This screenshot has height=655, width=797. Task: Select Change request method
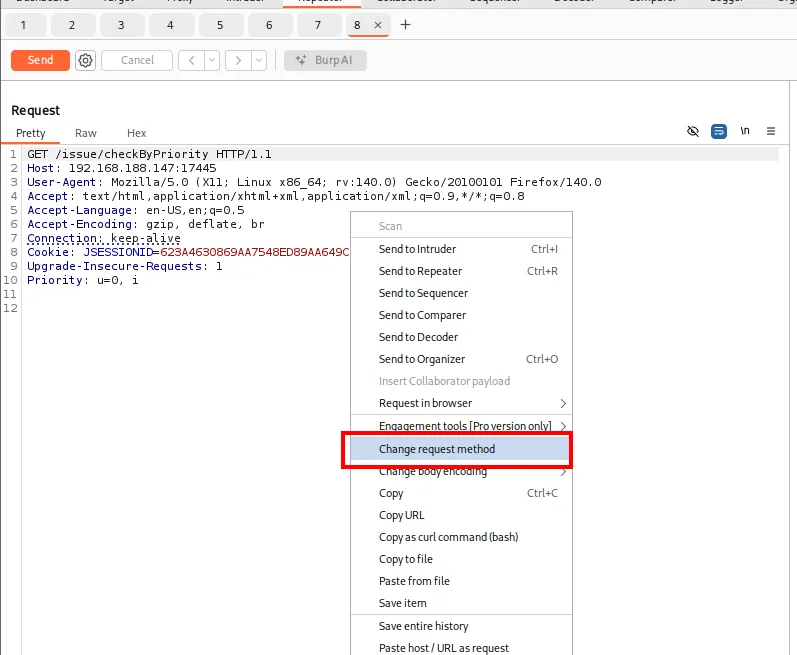click(462, 449)
